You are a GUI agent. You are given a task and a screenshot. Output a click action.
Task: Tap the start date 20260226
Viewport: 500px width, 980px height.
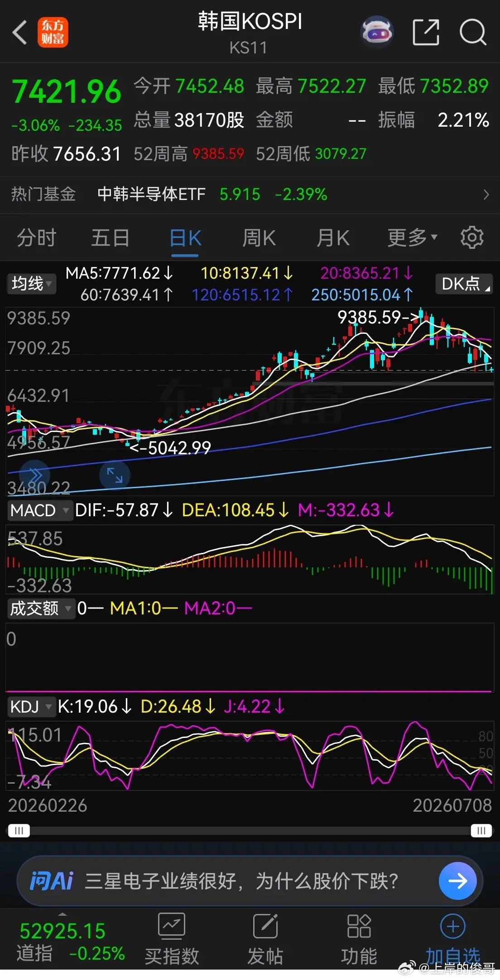pos(48,805)
